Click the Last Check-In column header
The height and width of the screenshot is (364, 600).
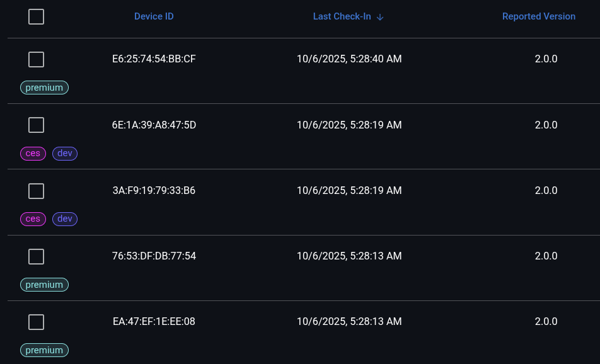tap(342, 16)
